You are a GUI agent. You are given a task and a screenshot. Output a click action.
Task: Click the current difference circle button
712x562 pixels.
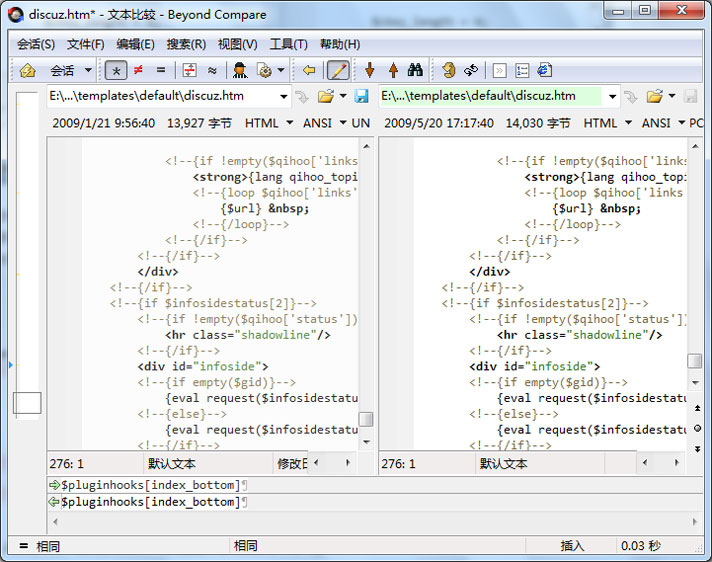click(697, 428)
